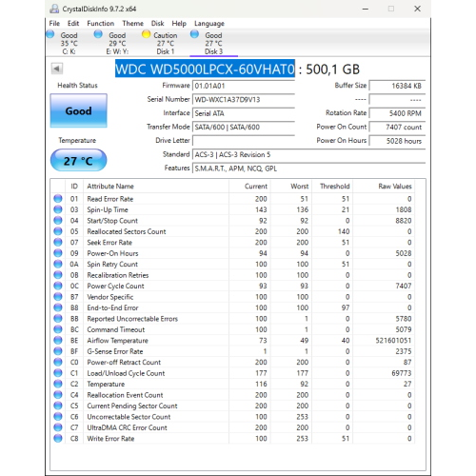Screen dimensions: 476x476
Task: Click the ID column header
Action: coord(74,186)
